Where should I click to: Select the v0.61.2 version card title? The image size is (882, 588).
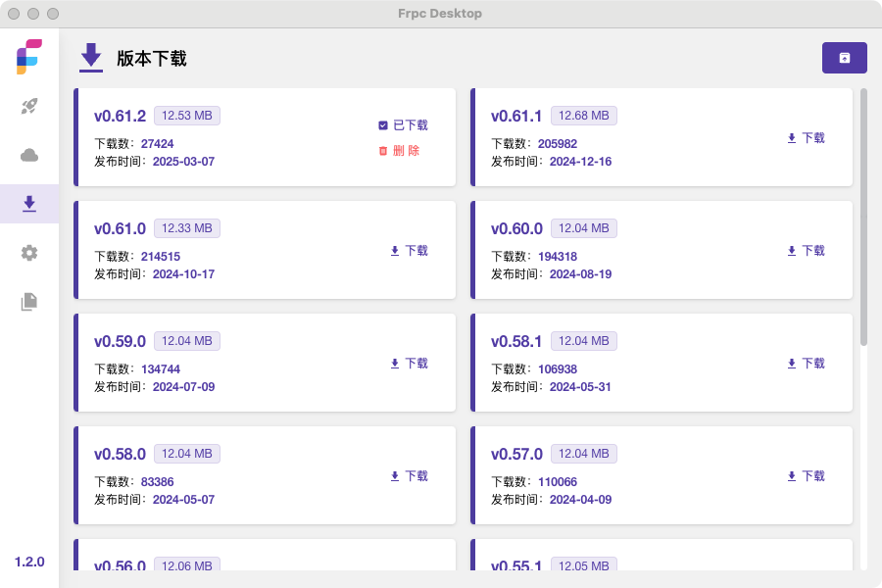pyautogui.click(x=120, y=116)
